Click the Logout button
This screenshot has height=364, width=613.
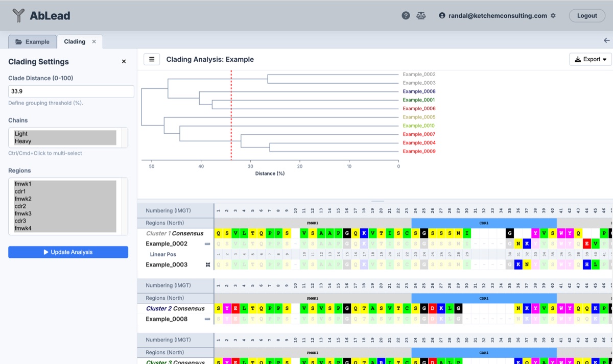pyautogui.click(x=586, y=16)
